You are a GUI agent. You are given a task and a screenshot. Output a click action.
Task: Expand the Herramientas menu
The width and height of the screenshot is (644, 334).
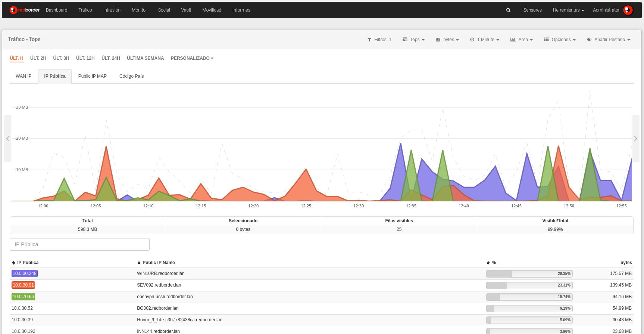[x=568, y=10]
